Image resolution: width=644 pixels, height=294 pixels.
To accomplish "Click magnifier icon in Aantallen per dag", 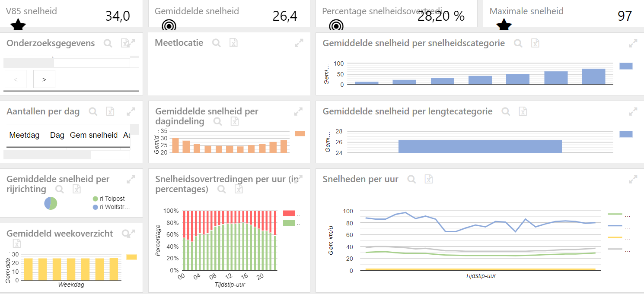I will tap(93, 112).
